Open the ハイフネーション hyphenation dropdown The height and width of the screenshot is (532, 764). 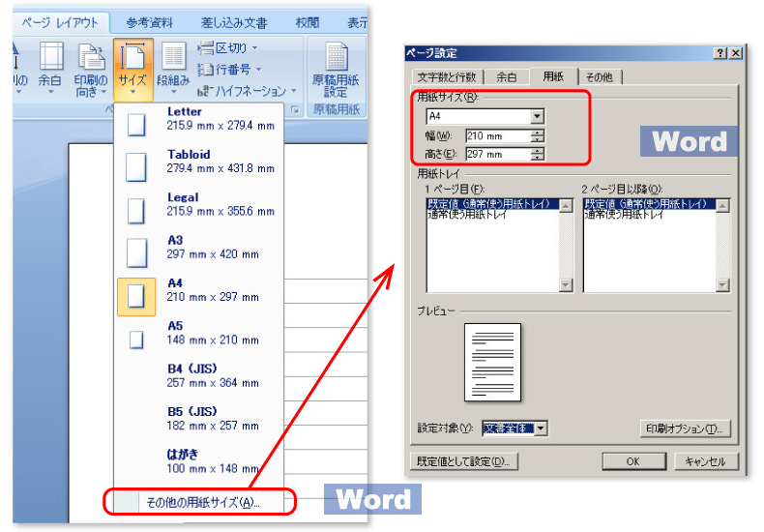click(x=247, y=91)
